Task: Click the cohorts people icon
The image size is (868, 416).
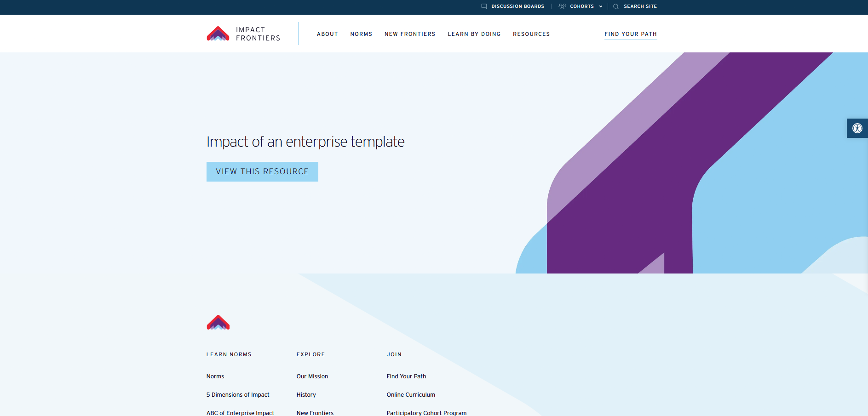Action: click(562, 6)
